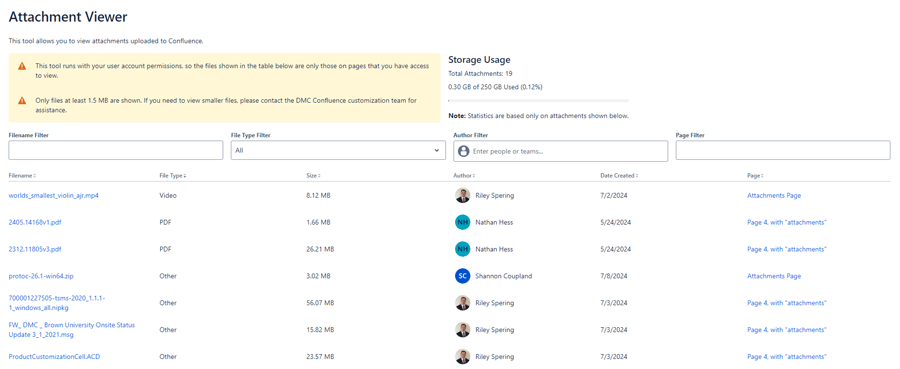900x369 pixels.
Task: Focus the Page Filter text box
Action: pos(783,150)
